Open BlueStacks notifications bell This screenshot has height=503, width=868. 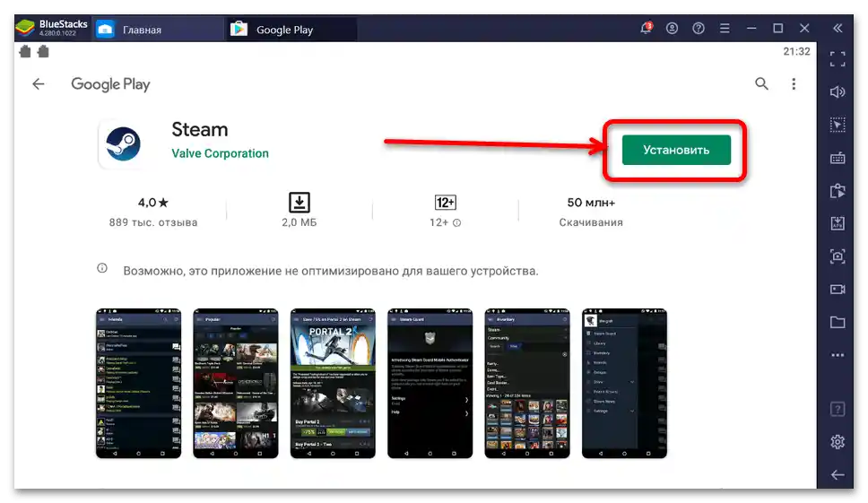coord(646,28)
